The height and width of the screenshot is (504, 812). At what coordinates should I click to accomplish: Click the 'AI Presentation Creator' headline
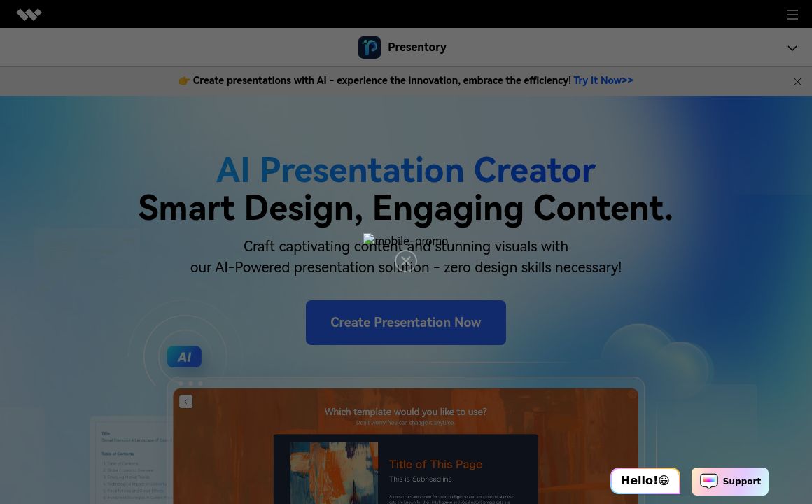(x=406, y=169)
